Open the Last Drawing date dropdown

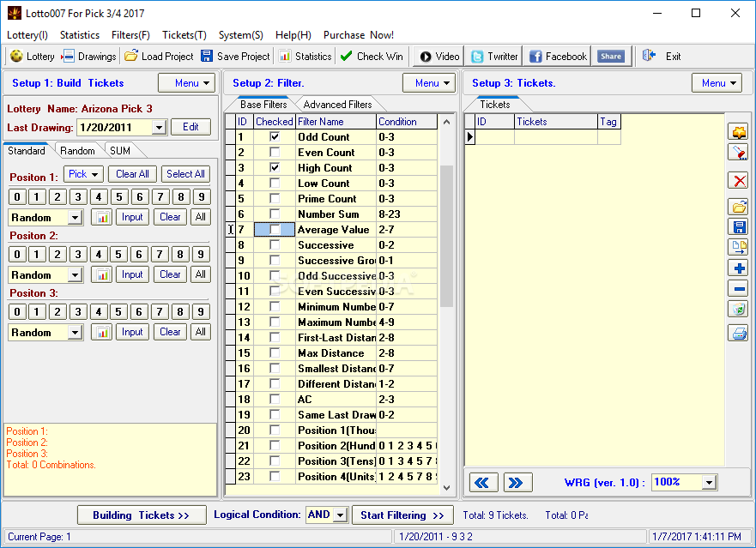click(159, 127)
